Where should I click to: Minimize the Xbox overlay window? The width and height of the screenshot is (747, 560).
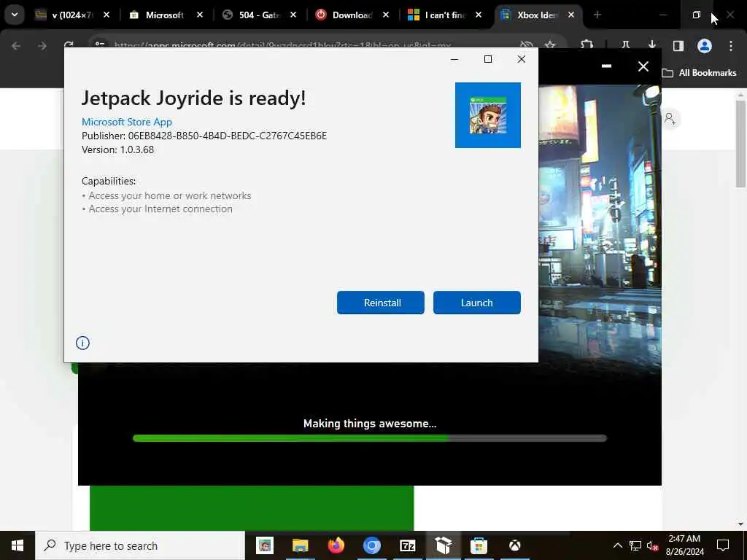(x=606, y=66)
